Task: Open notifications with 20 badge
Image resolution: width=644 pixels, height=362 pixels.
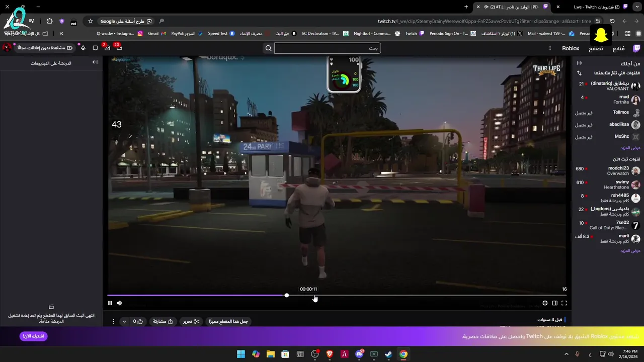Action: pyautogui.click(x=119, y=48)
